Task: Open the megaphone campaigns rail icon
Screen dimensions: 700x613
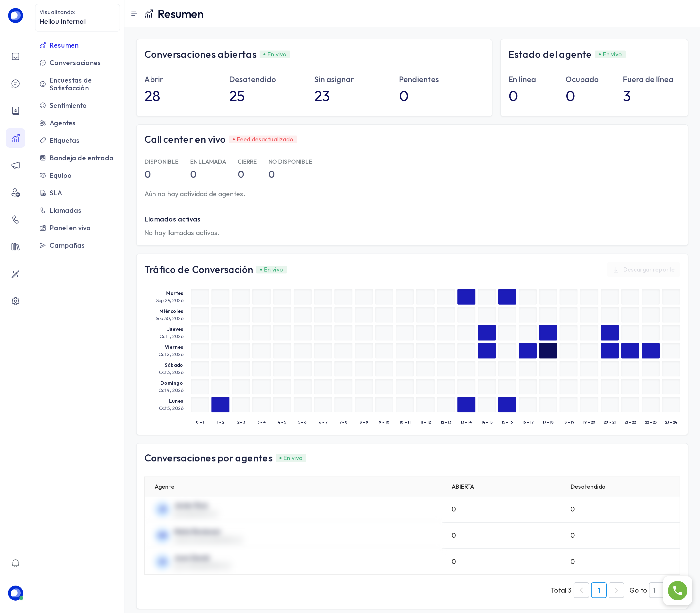Action: [15, 165]
